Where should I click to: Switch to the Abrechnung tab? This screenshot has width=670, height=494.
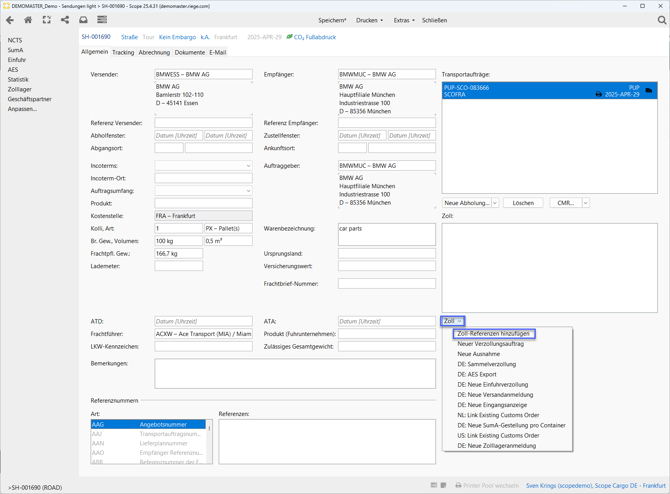[x=154, y=52]
